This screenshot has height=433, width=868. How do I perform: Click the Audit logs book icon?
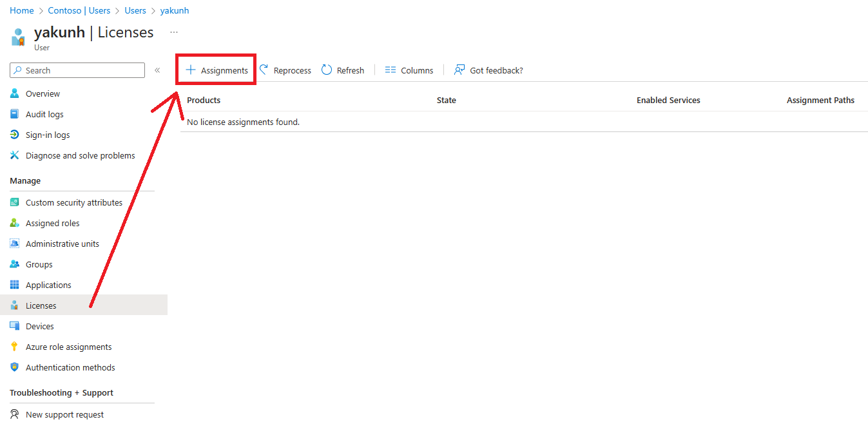[14, 114]
